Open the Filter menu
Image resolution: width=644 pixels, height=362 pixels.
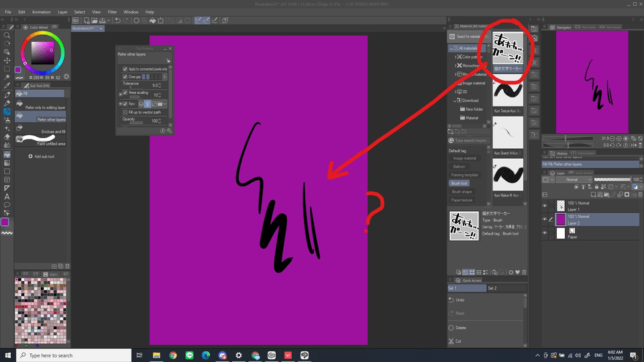(112, 12)
